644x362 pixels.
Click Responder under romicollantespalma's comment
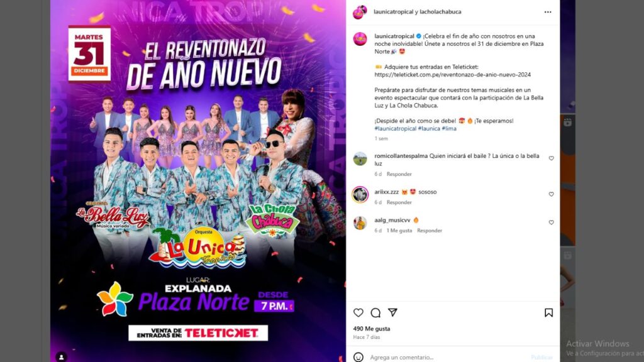(x=399, y=174)
